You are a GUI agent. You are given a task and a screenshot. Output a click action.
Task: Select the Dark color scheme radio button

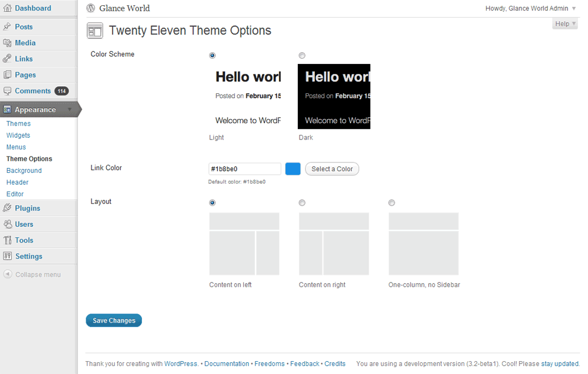tap(302, 56)
